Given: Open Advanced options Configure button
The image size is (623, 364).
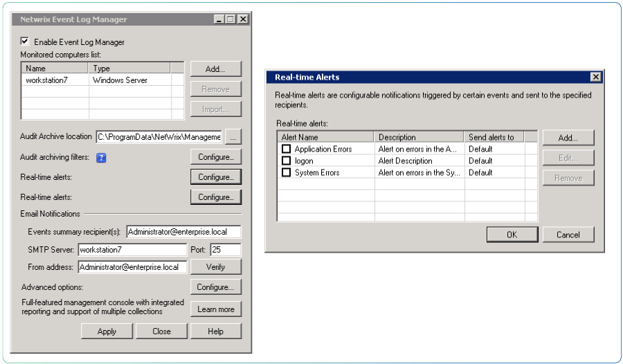Looking at the screenshot, I should tap(215, 287).
